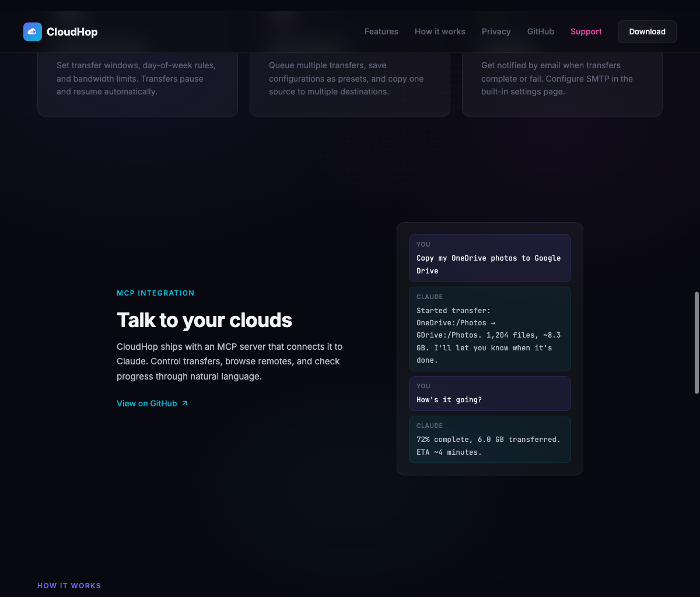The image size is (700, 597).
Task: Select the 'How's it going?' message
Action: (489, 393)
